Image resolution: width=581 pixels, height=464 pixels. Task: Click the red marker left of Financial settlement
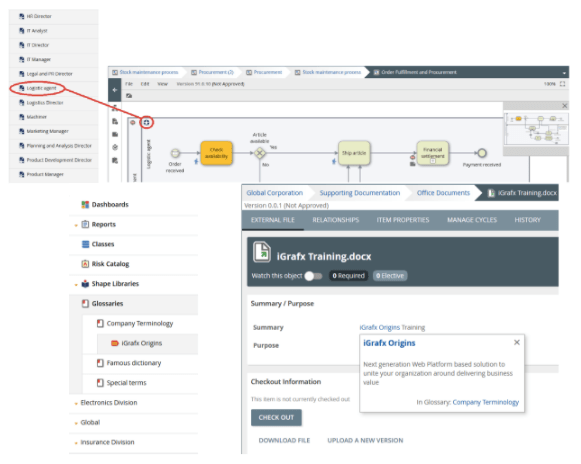(412, 157)
